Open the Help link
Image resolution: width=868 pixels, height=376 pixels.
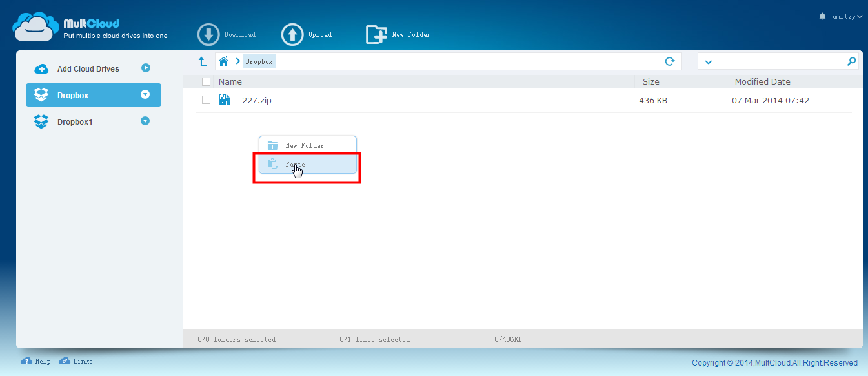tap(43, 362)
